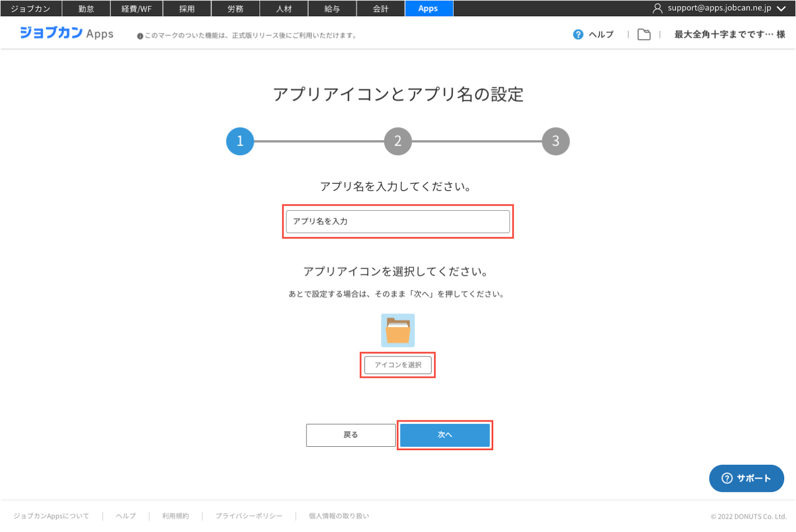Open the プライバシーポリシー footer link
The image size is (796, 532).
point(249,516)
